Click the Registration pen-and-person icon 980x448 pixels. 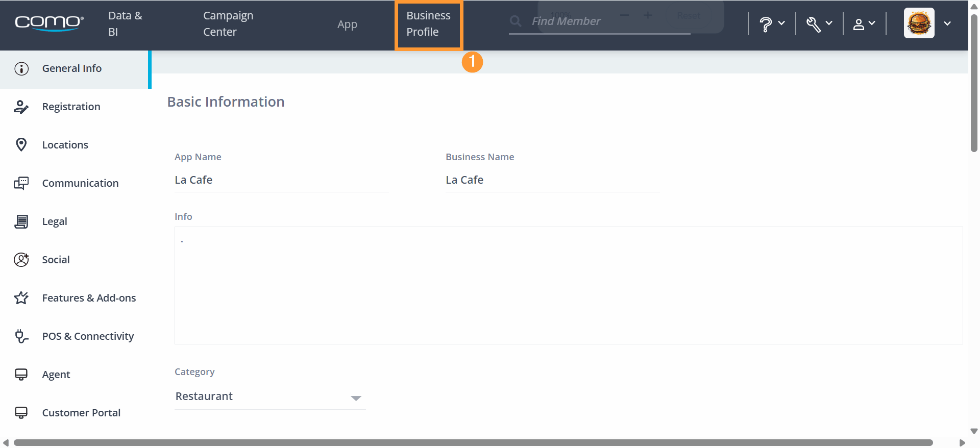tap(21, 107)
